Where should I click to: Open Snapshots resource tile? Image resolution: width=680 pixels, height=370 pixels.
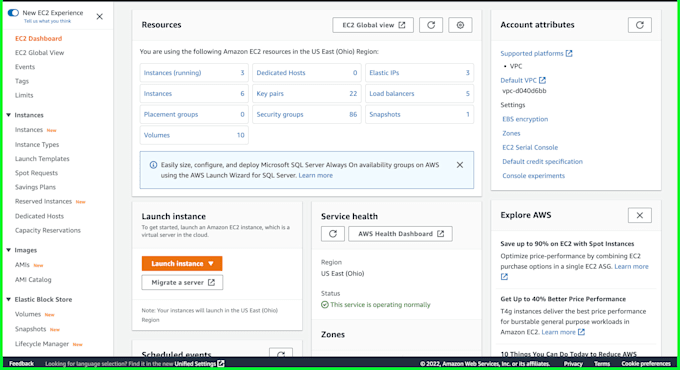[419, 115]
